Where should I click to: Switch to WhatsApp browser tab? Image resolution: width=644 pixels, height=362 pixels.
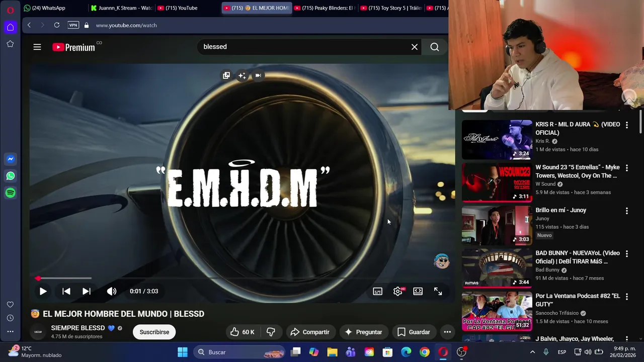(53, 8)
